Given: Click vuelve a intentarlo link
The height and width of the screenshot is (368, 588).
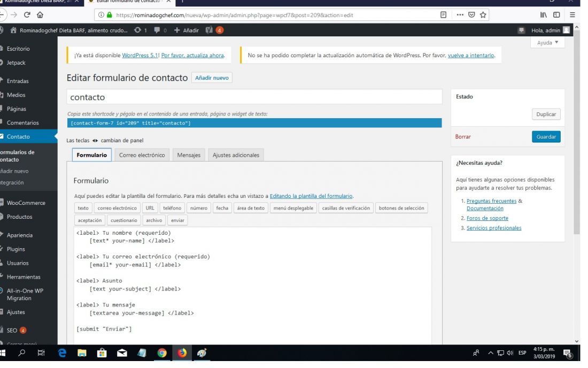Looking at the screenshot, I should (x=471, y=55).
